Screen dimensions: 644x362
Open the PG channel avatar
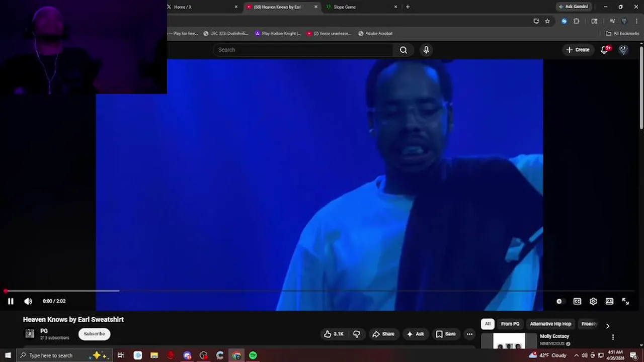click(x=30, y=333)
